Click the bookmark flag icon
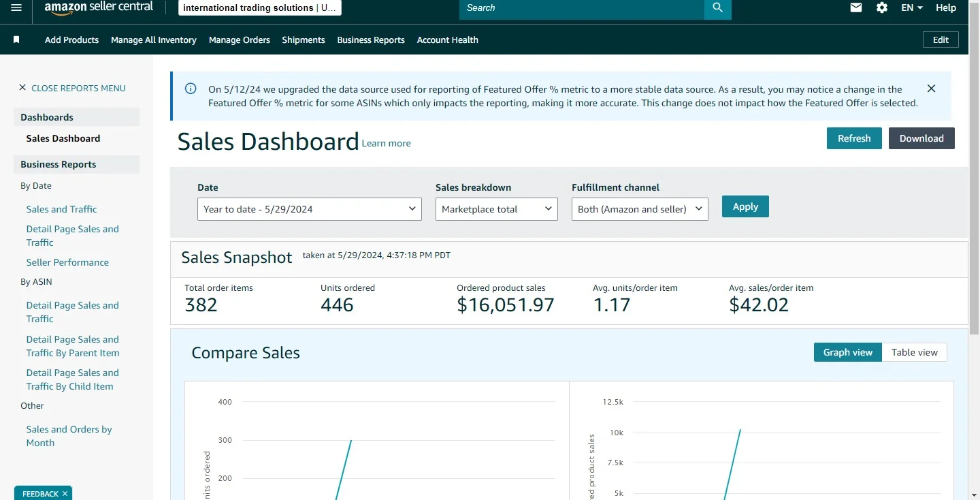The width and height of the screenshot is (980, 500). (16, 40)
